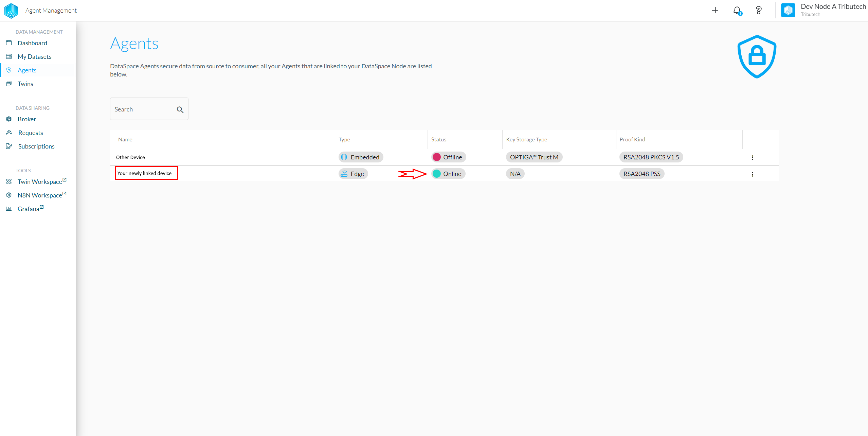Click the N8N Workspace gear icon

click(x=9, y=195)
